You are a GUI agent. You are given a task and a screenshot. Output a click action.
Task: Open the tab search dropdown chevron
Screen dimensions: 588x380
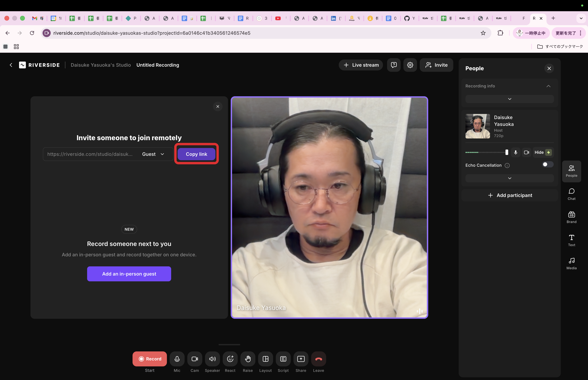coord(581,18)
